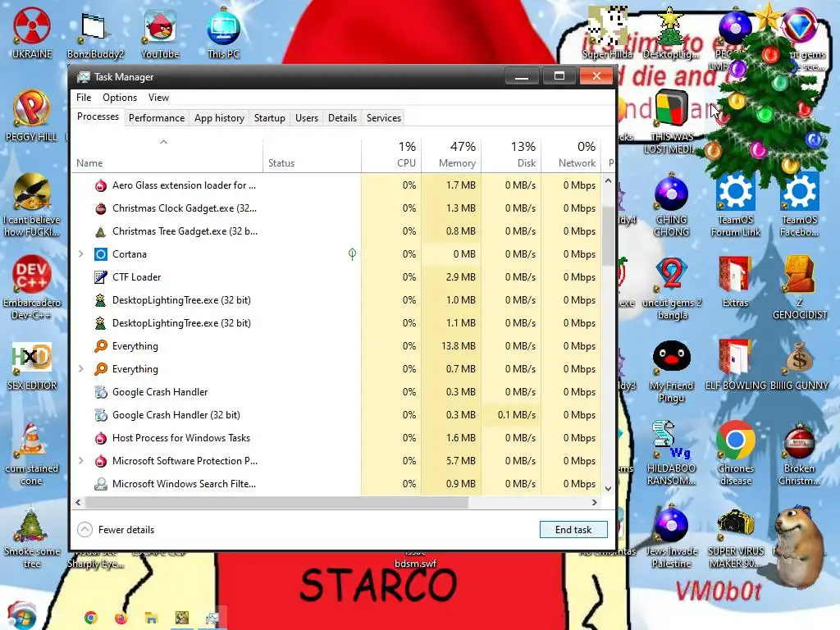Select the Smoke some tree icon
This screenshot has width=840, height=630.
point(32,537)
